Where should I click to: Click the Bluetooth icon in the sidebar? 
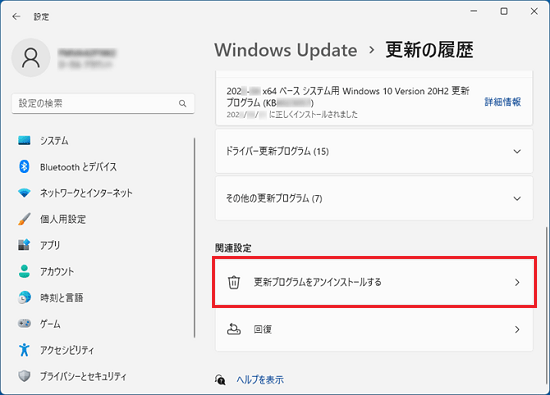[24, 167]
